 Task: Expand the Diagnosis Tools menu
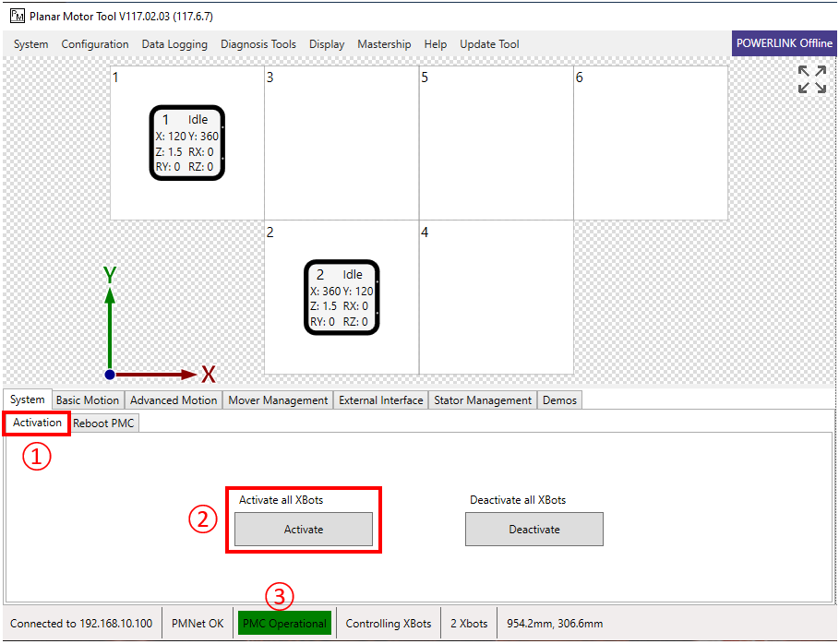[258, 44]
